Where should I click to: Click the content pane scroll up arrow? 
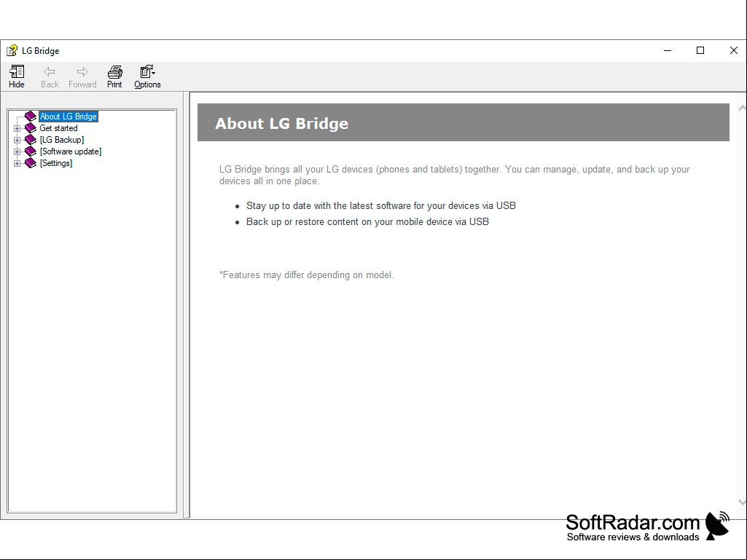742,109
